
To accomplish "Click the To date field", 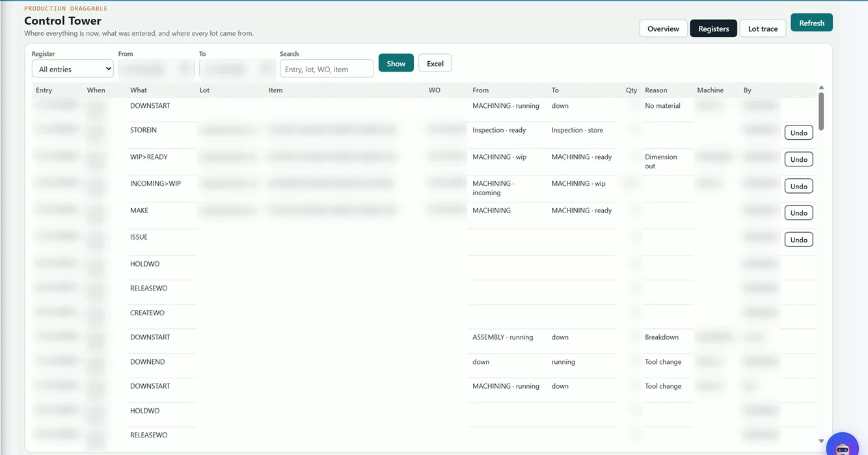I will (237, 69).
